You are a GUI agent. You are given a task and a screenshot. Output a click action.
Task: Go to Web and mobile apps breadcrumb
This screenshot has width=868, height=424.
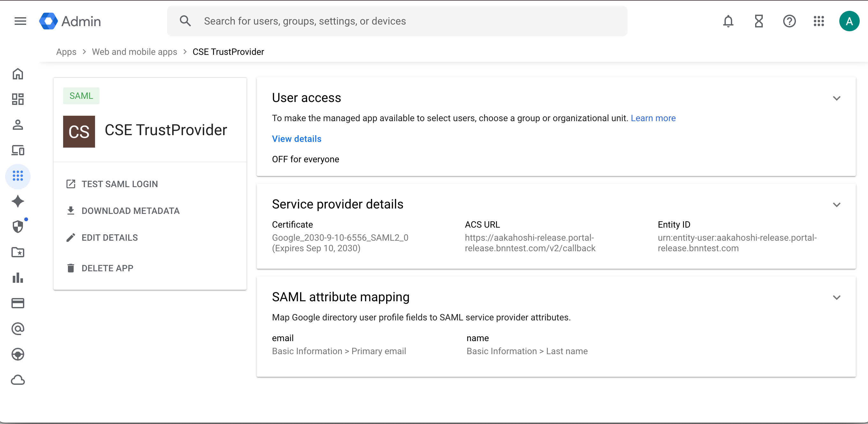pyautogui.click(x=135, y=52)
